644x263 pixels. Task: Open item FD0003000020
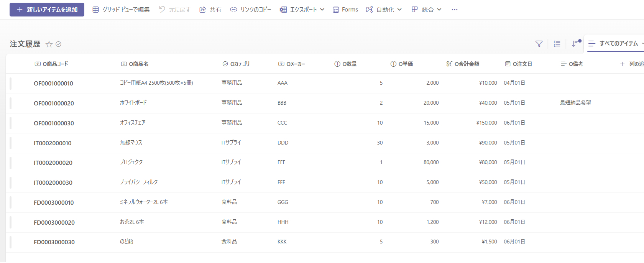(x=54, y=223)
